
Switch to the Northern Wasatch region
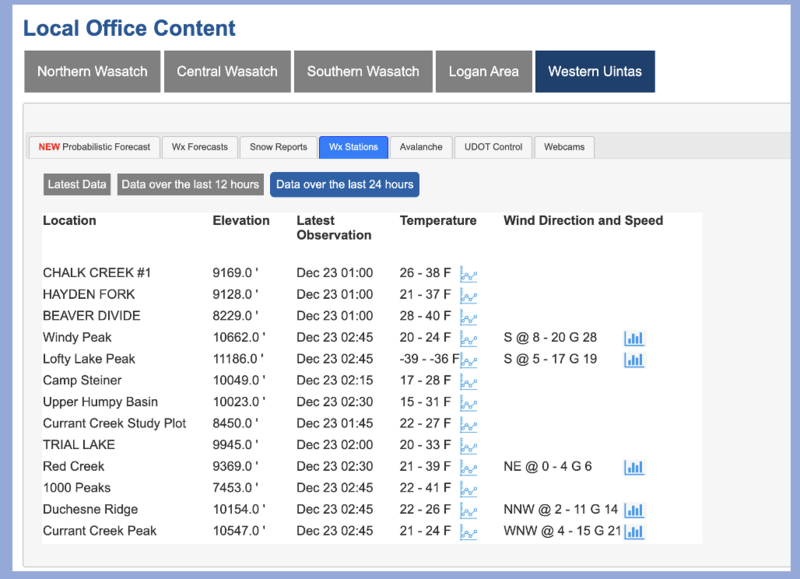click(x=92, y=72)
